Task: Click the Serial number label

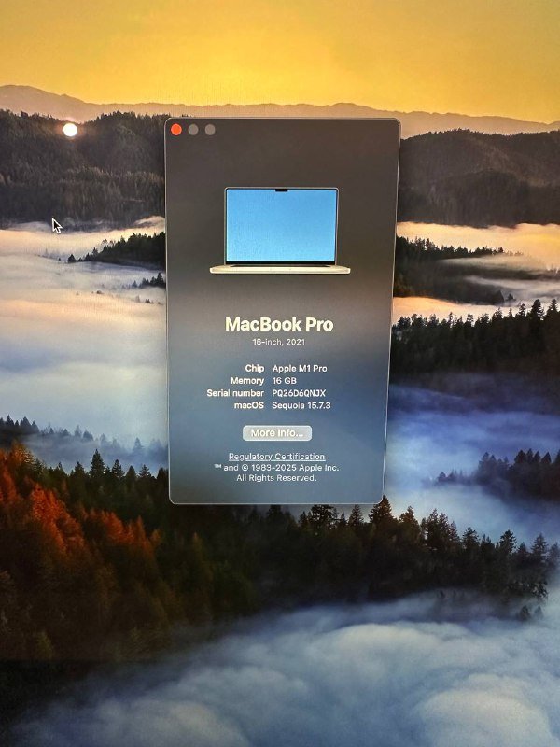Action: click(235, 393)
